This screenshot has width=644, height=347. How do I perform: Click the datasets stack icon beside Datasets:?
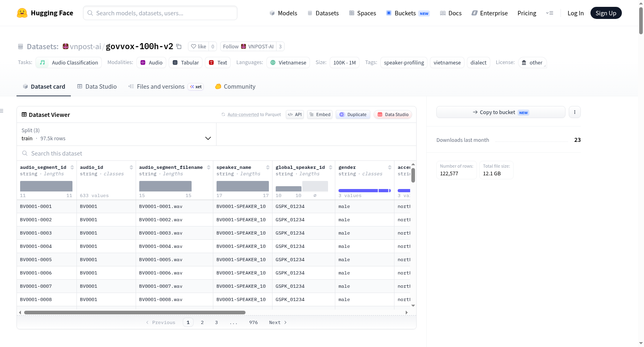(x=21, y=46)
